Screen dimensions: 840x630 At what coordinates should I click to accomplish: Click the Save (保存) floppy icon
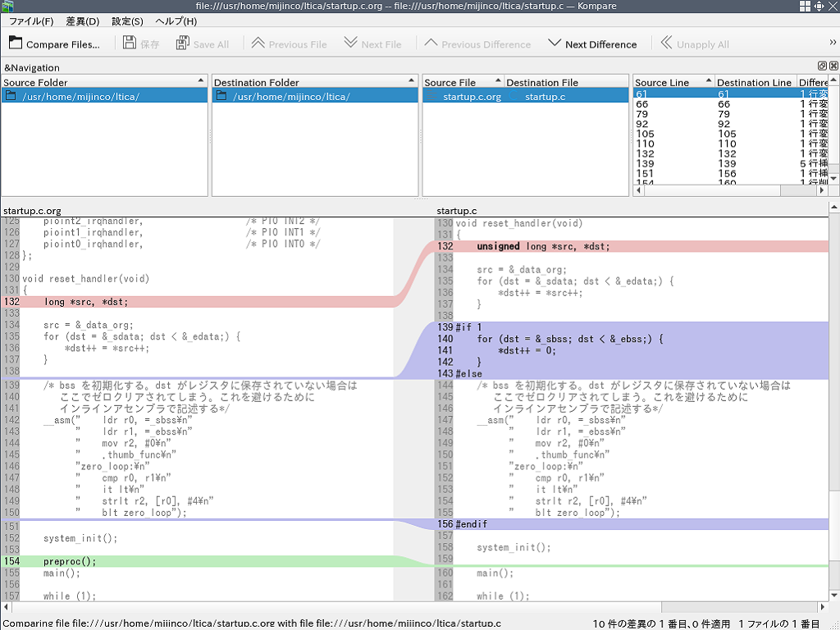click(x=130, y=43)
